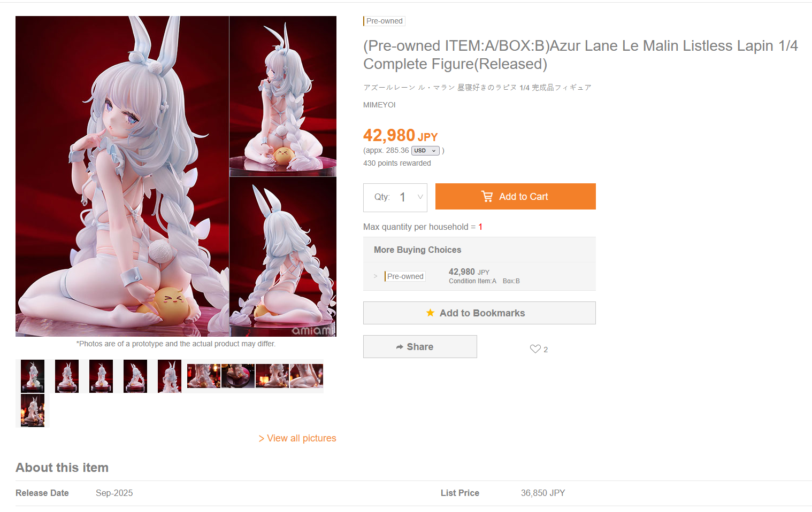The width and height of the screenshot is (812, 512).
Task: Select the first thumbnail image
Action: click(x=33, y=376)
